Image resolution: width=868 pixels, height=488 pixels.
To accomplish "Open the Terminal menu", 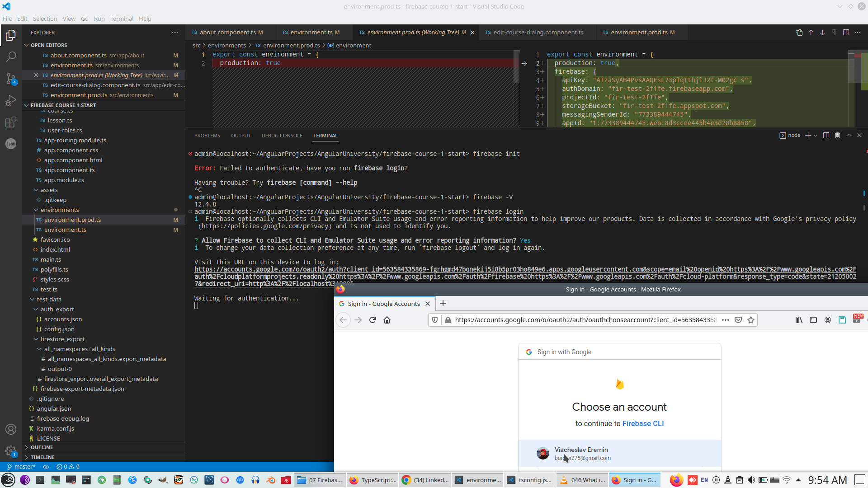I will pyautogui.click(x=122, y=19).
